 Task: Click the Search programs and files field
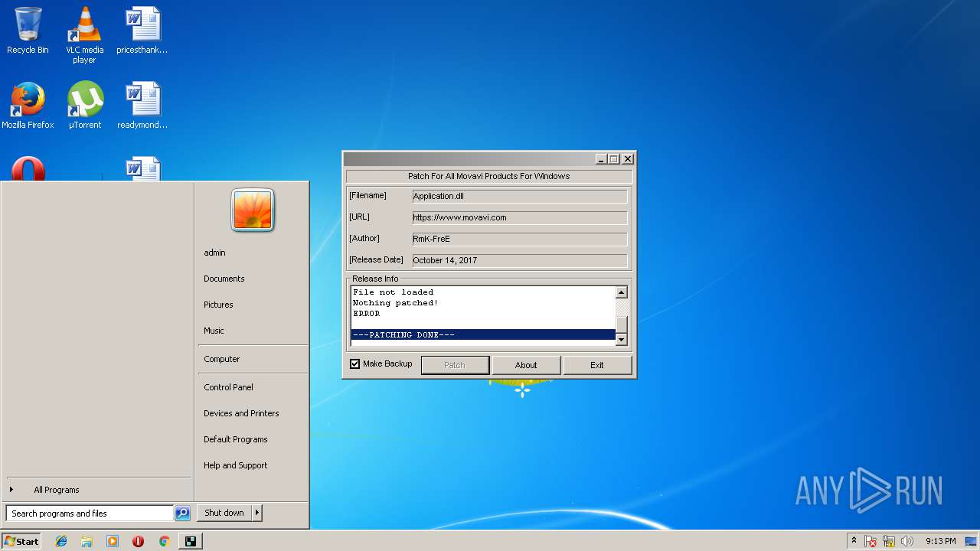point(90,514)
